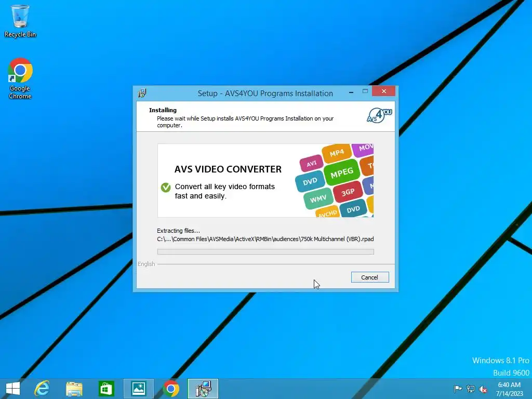Close the Setup window
Viewport: 532px width, 399px height.
point(384,91)
